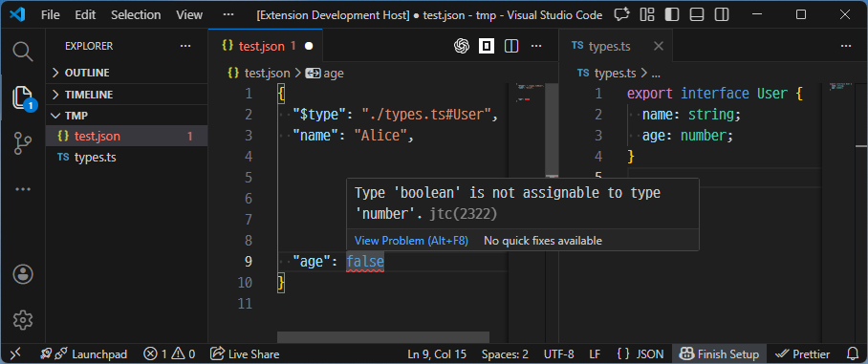Open the File menu
This screenshot has width=868, height=364.
tap(51, 15)
